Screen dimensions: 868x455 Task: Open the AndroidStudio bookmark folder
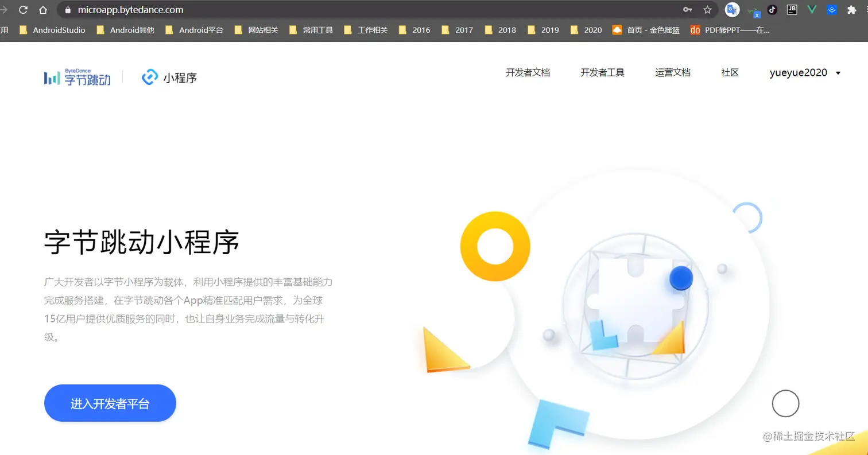[x=52, y=30]
